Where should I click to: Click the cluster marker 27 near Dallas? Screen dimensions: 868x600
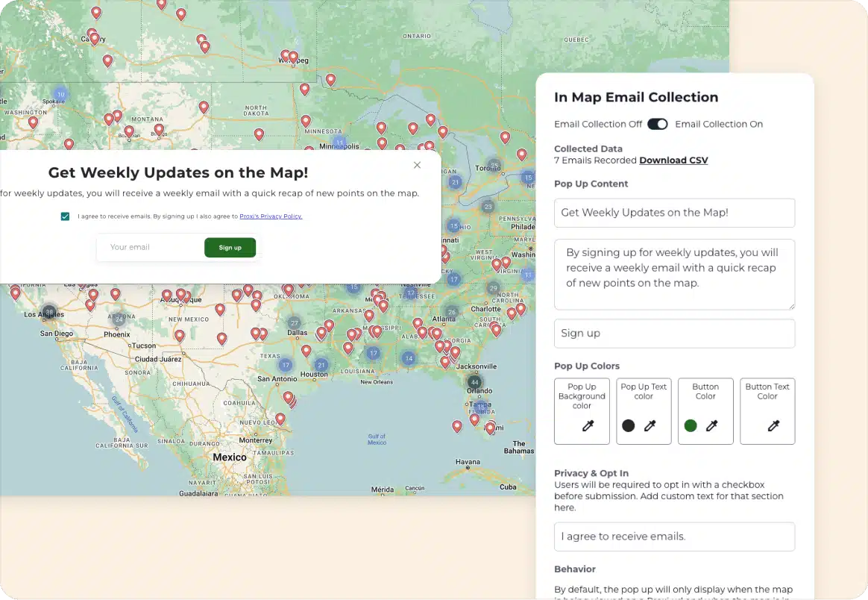[x=295, y=323]
